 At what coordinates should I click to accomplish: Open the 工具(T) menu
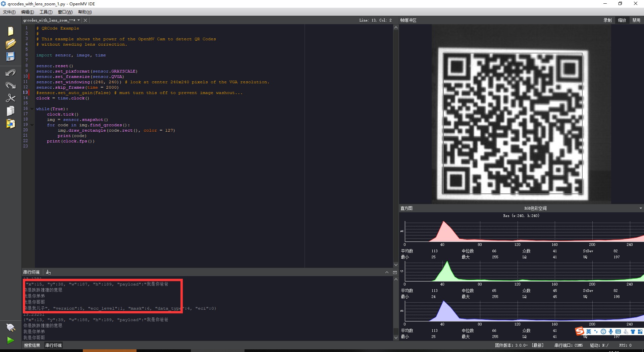tap(46, 12)
